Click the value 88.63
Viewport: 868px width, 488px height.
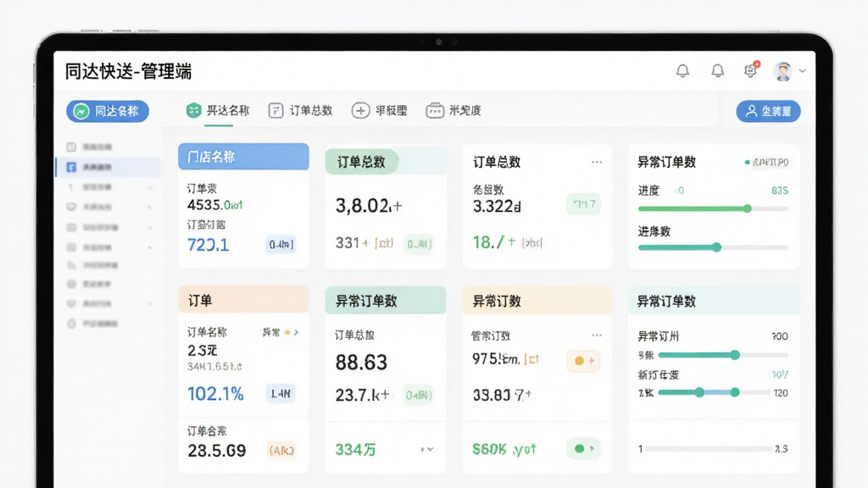361,363
